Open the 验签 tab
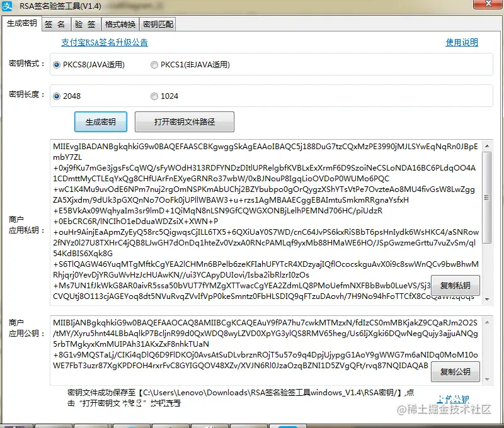The image size is (504, 428). [86, 25]
